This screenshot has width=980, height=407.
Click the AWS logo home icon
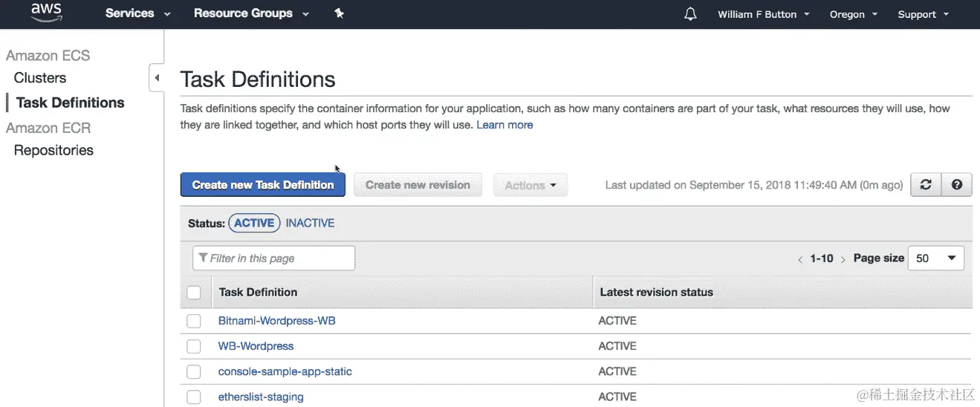pyautogui.click(x=46, y=13)
